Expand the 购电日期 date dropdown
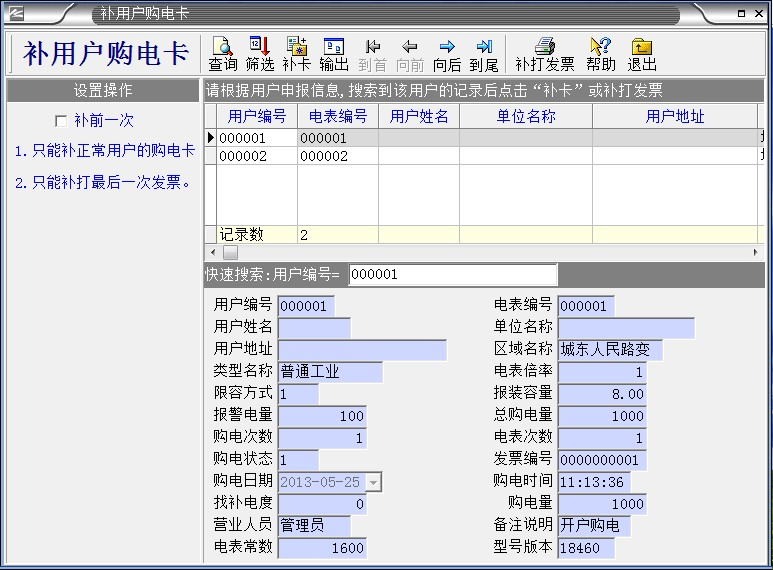 [x=374, y=482]
